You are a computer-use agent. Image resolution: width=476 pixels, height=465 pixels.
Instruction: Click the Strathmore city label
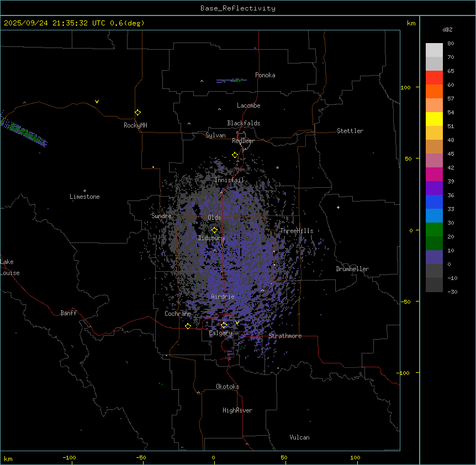pos(285,336)
